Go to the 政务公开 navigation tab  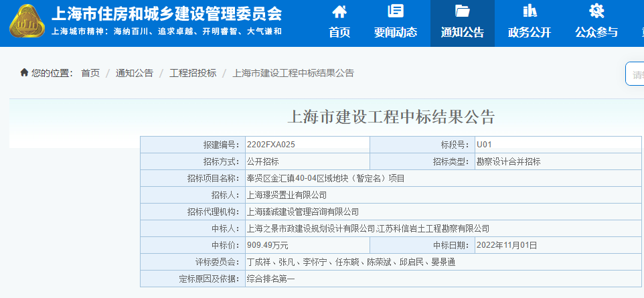[530, 32]
